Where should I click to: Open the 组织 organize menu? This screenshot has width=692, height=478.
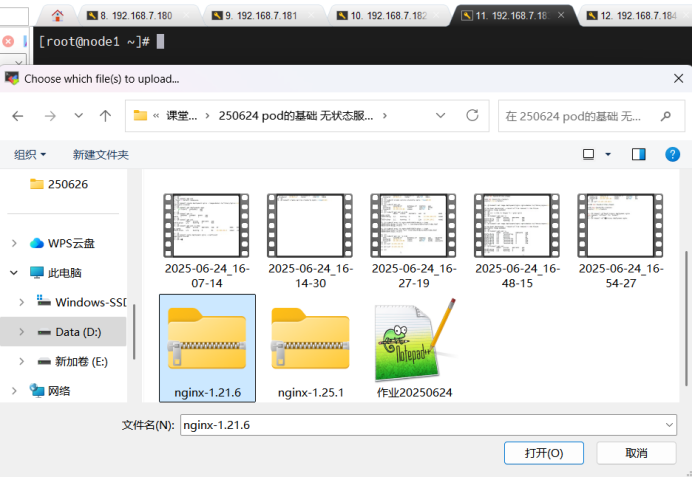(30, 155)
